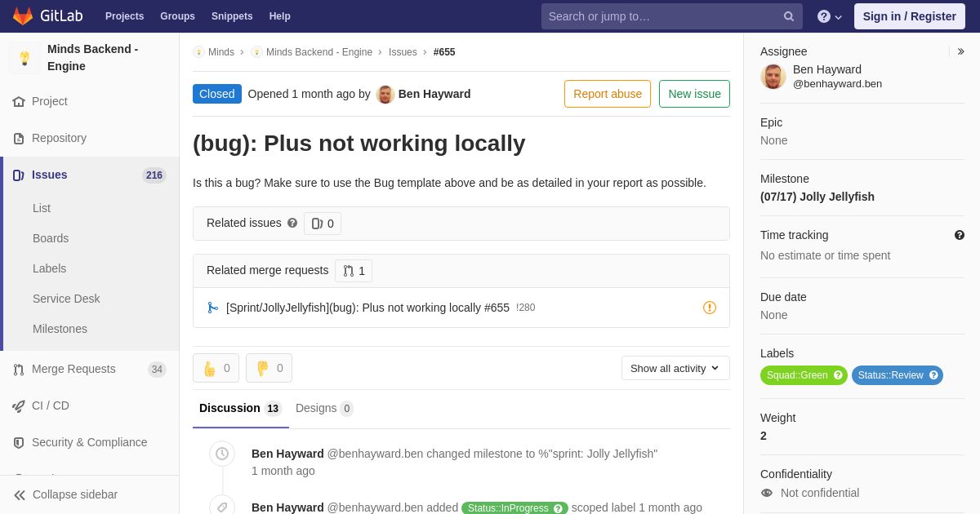980x514 pixels.
Task: Click the New issue button
Action: tap(694, 94)
